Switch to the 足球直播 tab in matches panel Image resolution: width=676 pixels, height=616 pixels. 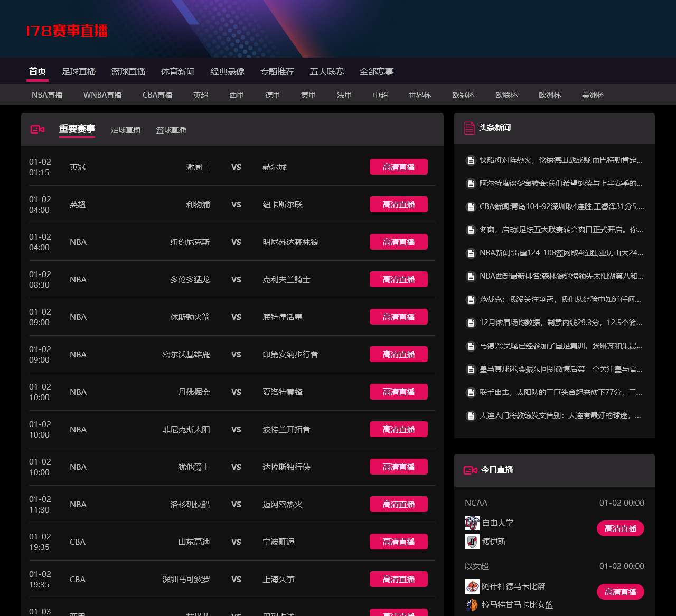(x=126, y=130)
